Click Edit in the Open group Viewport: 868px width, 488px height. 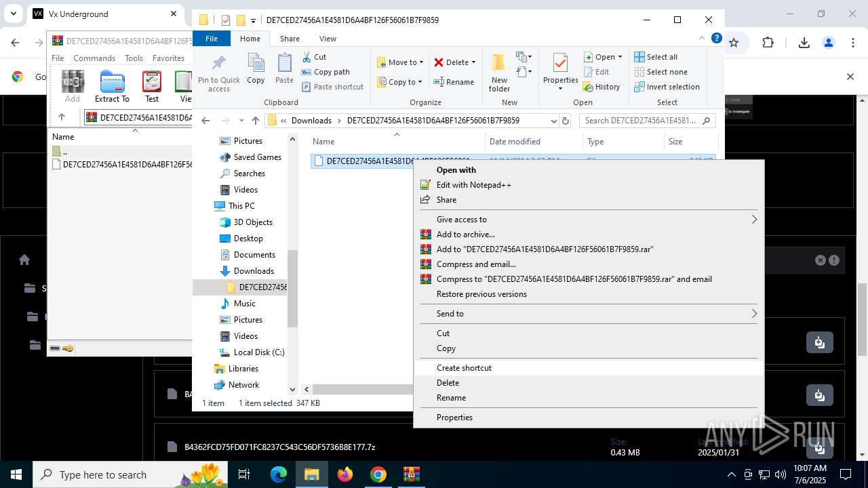596,72
